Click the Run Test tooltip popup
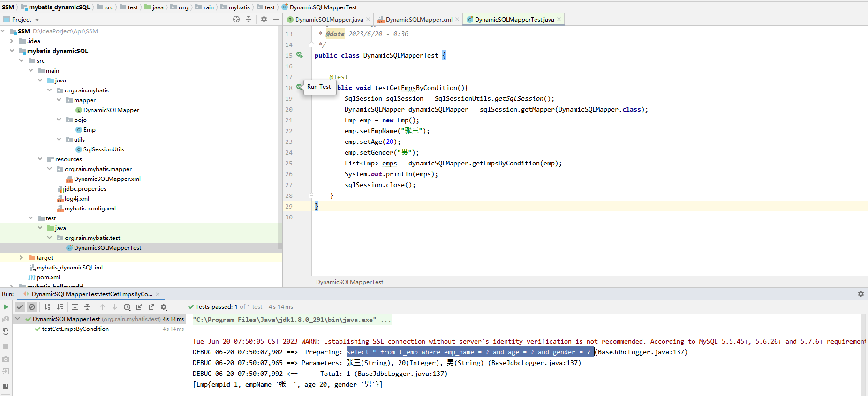 click(x=320, y=87)
